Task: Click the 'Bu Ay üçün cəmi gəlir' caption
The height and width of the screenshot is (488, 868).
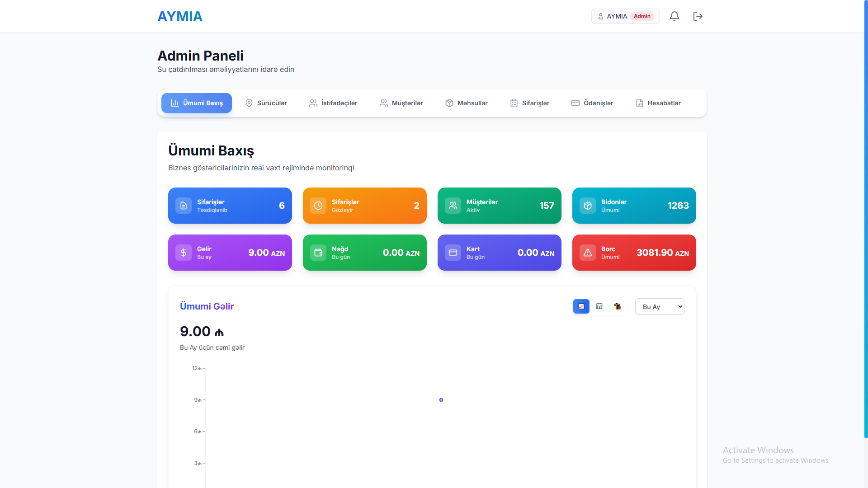Action: pos(212,347)
